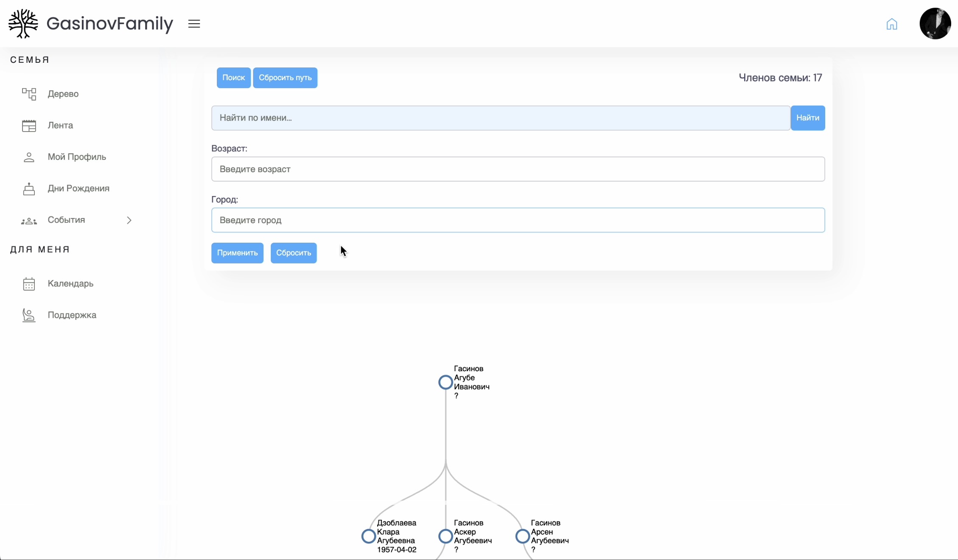This screenshot has width=958, height=560.
Task: Click the Лента feed icon
Action: (x=29, y=126)
